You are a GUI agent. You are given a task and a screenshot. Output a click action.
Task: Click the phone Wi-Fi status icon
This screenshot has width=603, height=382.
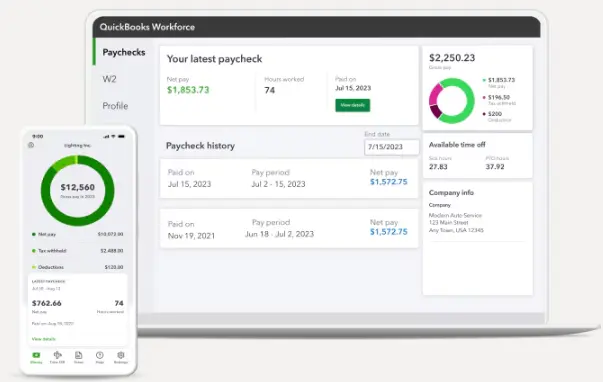113,136
